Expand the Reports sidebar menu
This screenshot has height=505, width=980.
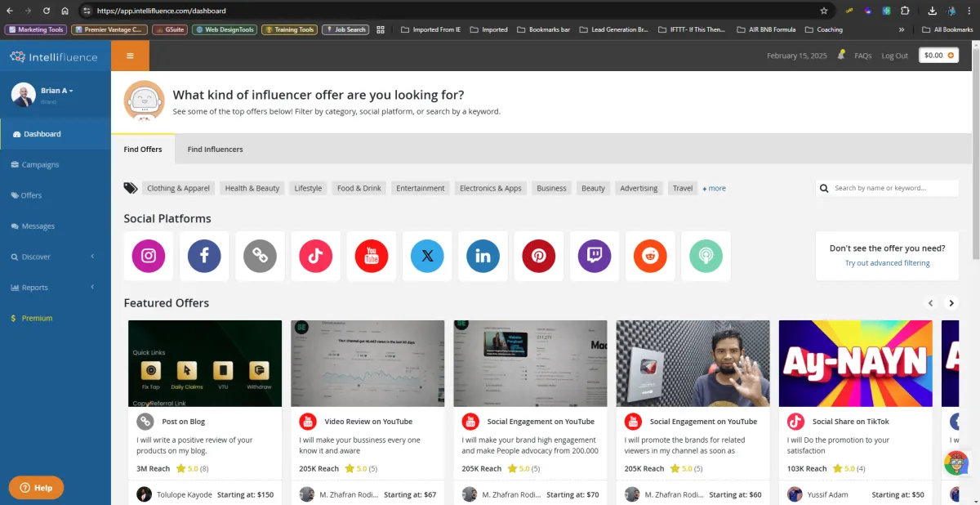tap(56, 288)
